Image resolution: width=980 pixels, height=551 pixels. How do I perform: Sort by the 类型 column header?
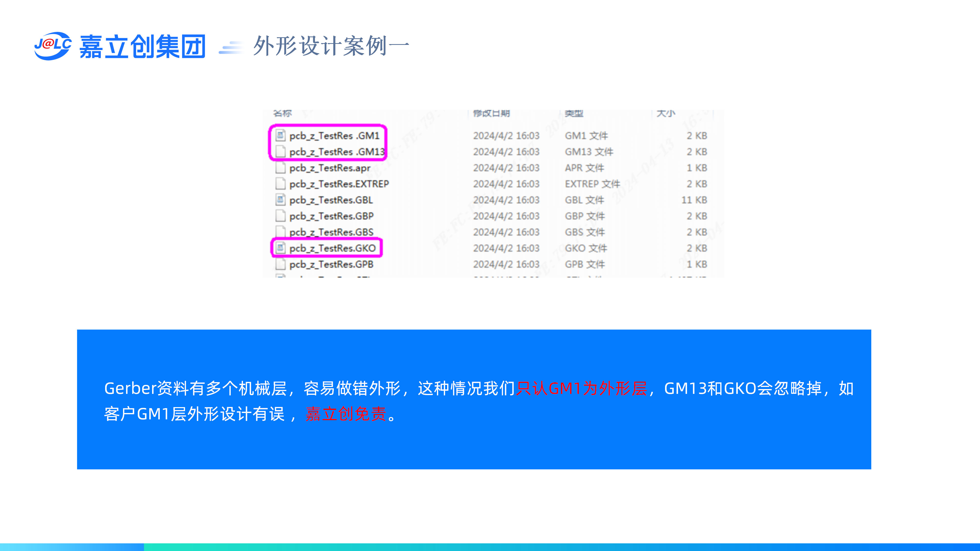point(574,113)
